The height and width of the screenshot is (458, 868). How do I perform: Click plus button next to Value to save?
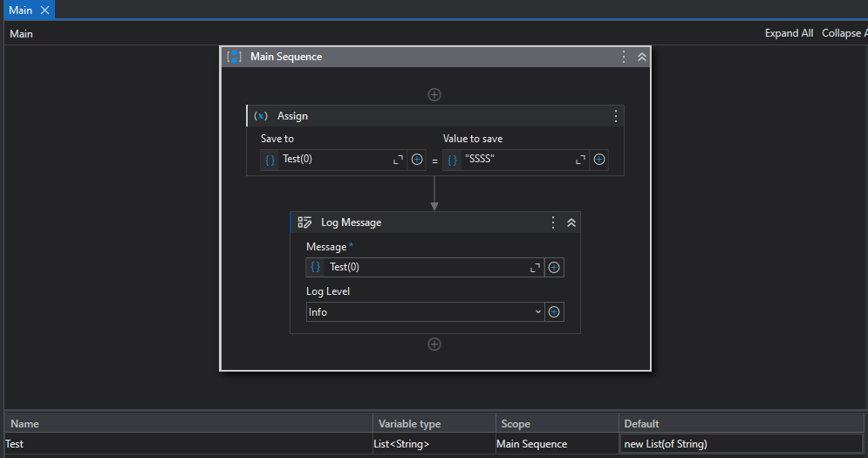click(599, 160)
